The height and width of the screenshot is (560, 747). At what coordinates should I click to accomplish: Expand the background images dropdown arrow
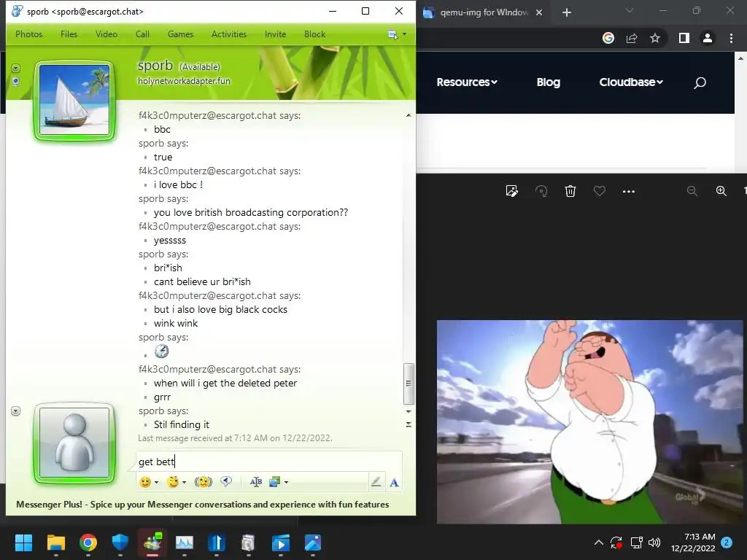click(286, 483)
